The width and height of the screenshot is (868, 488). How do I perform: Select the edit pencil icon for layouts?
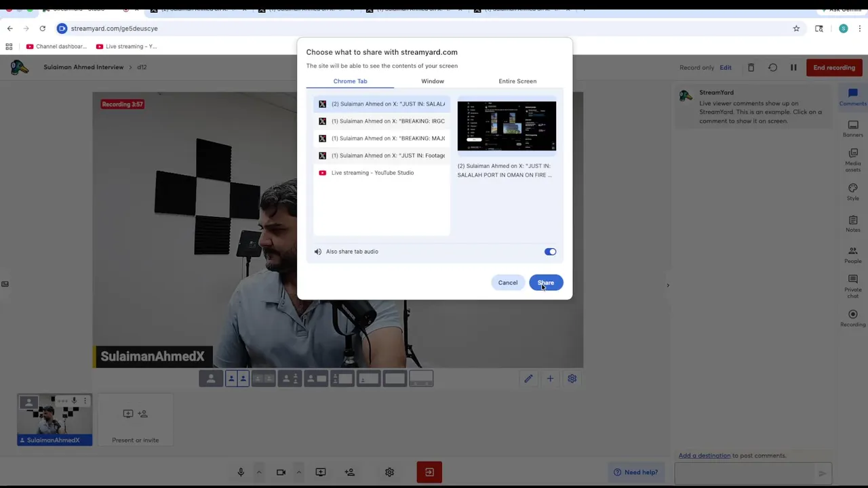[x=528, y=379]
